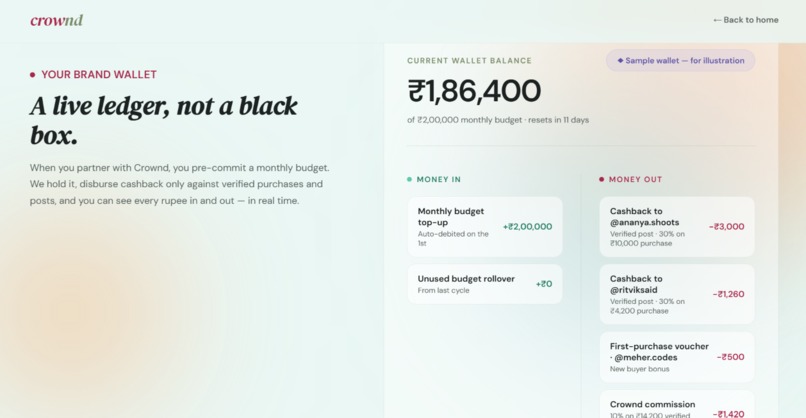Click the monthly budget resets text
This screenshot has height=418, width=806.
point(498,120)
